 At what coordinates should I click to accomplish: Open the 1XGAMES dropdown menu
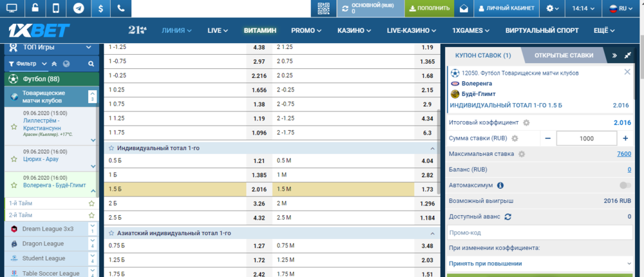(471, 30)
